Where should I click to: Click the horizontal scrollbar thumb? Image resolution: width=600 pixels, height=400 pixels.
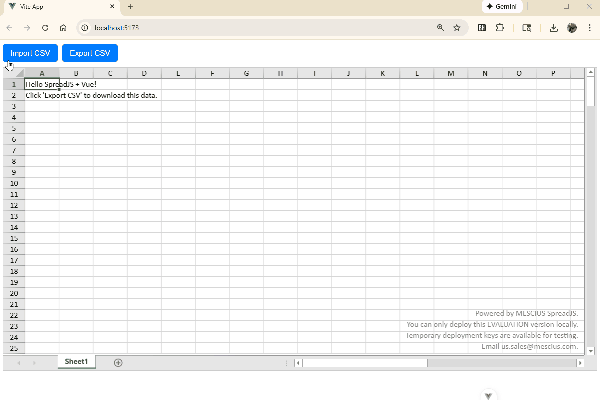[x=365, y=363]
